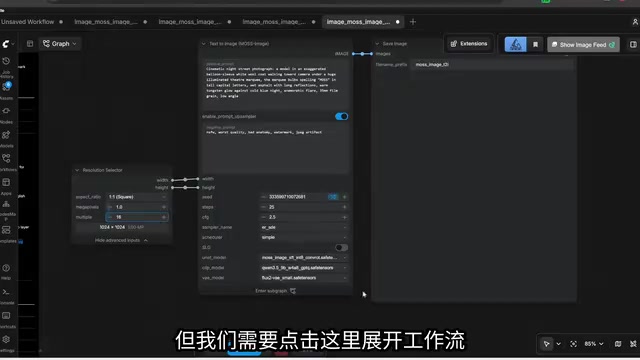
Task: Open scheduler simple dropdown
Action: (304, 238)
